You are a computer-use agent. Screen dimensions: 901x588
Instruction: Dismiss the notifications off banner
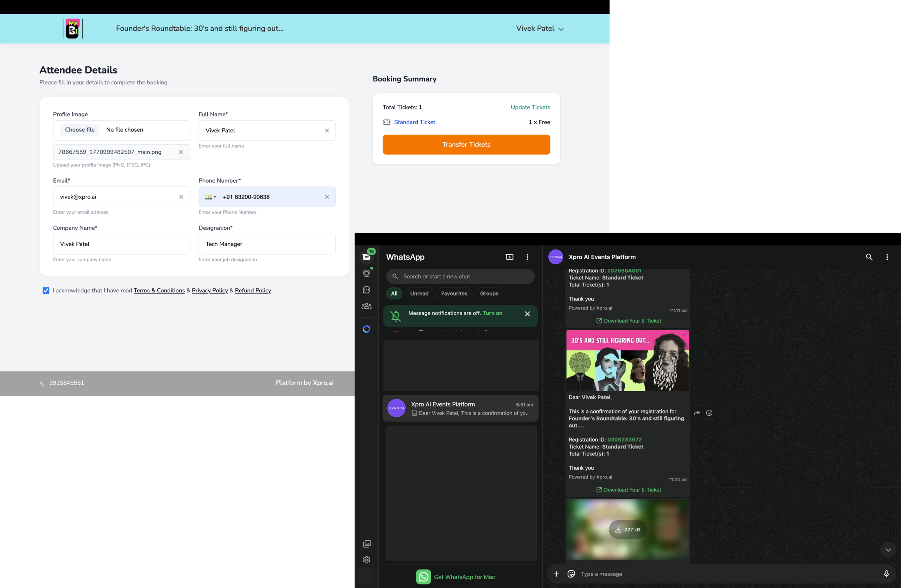(x=527, y=314)
